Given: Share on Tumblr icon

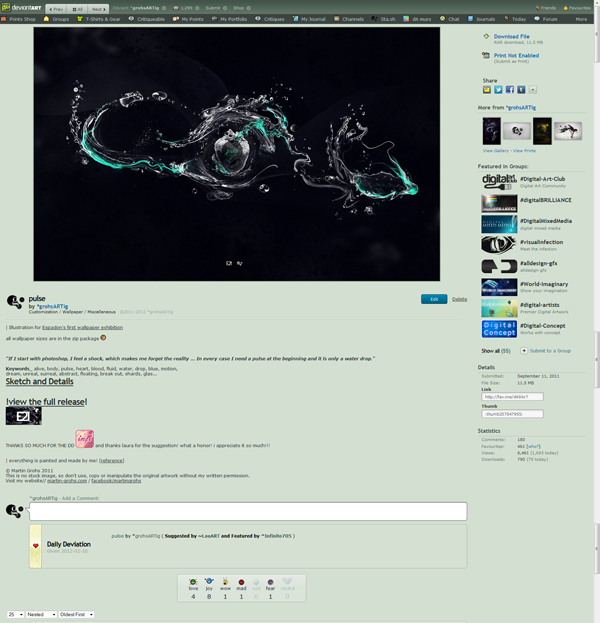Looking at the screenshot, I should 521,90.
